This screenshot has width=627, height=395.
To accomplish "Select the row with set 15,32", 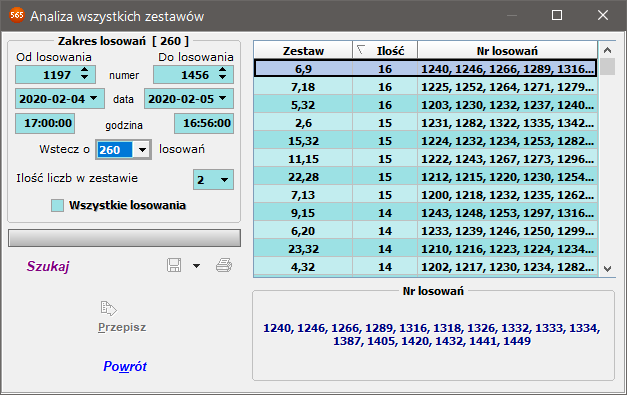I will 425,141.
